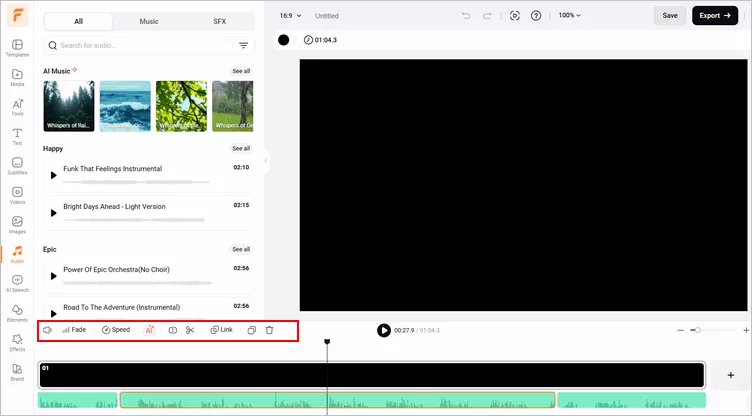752x416 pixels.
Task: Select the Audio sidebar icon
Action: [x=17, y=254]
